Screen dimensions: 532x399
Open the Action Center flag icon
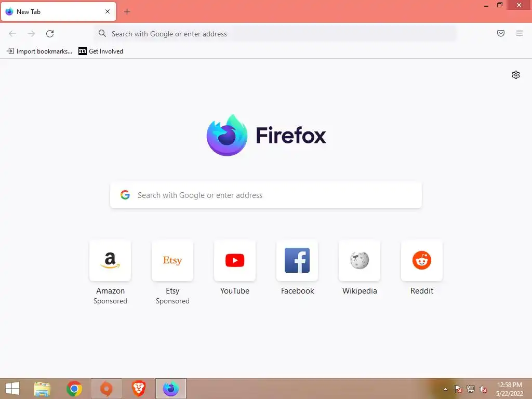(458, 389)
